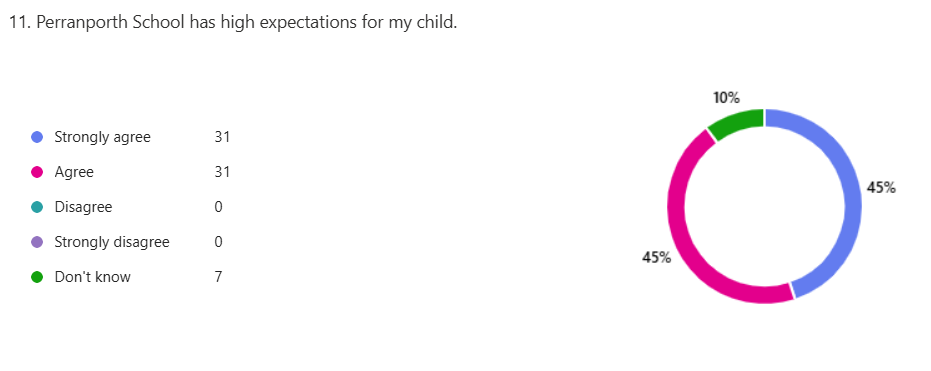Click the blue Strongly agree legend dot
This screenshot has height=371, width=931.
click(x=37, y=137)
